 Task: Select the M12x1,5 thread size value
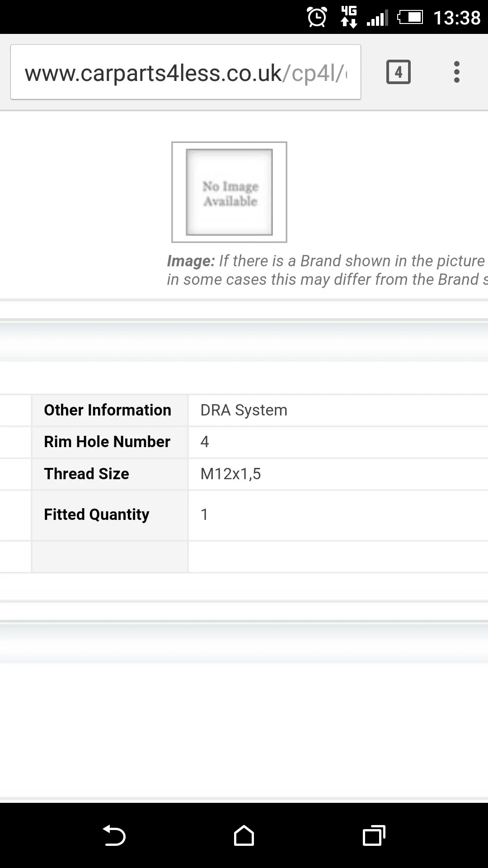click(230, 474)
